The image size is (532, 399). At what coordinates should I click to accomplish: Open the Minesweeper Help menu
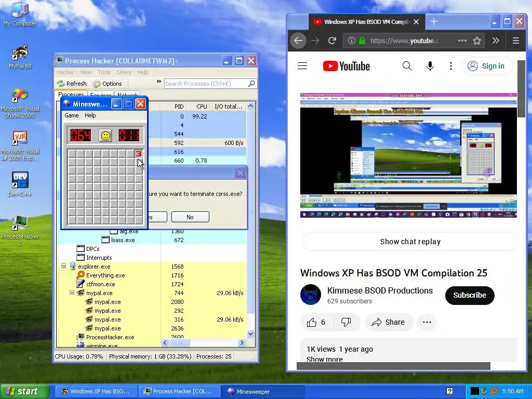(x=90, y=115)
